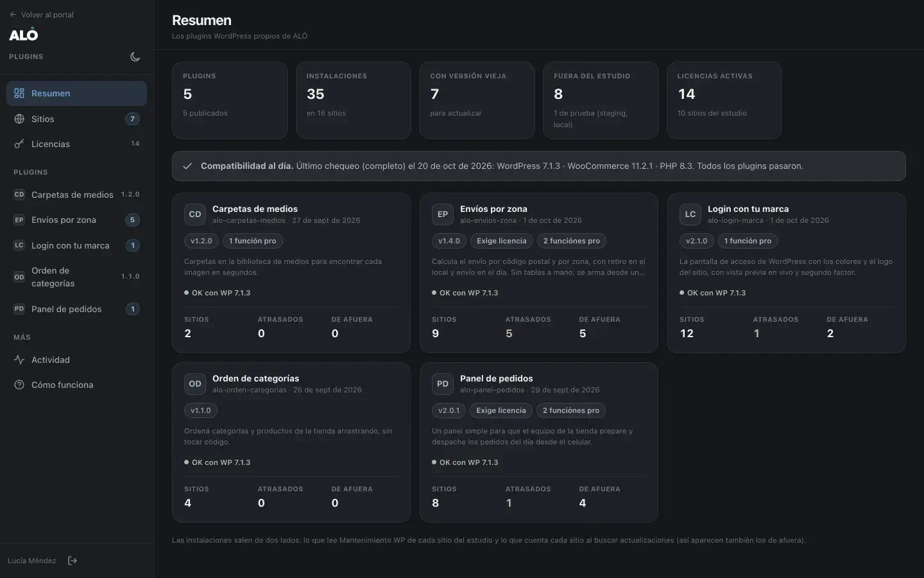
Task: Click the back arrow beside Volver al portal
Action: [x=13, y=15]
